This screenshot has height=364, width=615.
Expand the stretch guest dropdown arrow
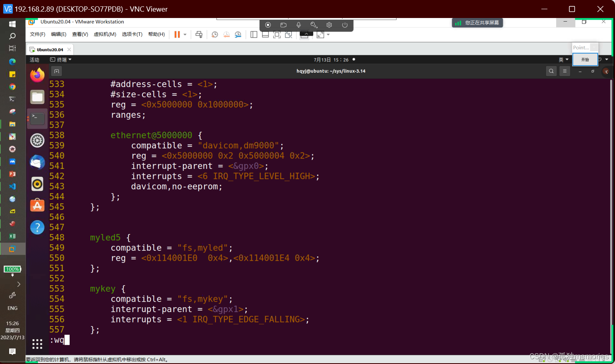click(328, 34)
